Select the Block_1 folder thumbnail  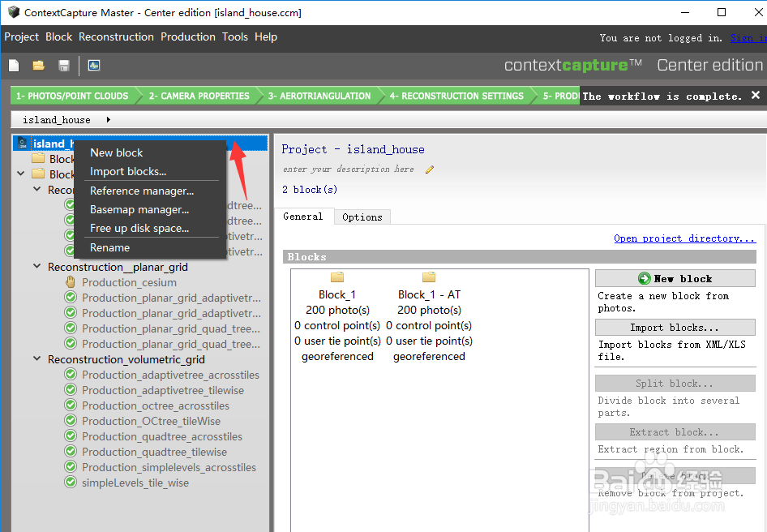pyautogui.click(x=337, y=277)
